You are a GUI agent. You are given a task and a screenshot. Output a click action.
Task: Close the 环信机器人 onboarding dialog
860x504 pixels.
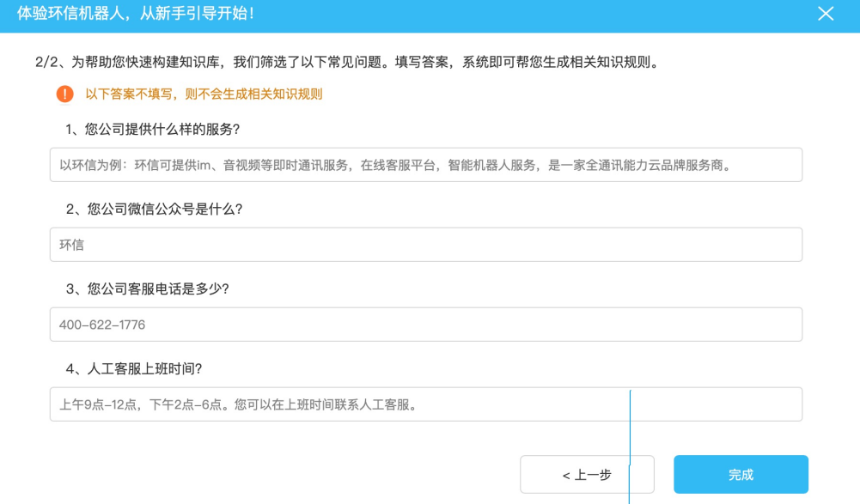coord(826,14)
